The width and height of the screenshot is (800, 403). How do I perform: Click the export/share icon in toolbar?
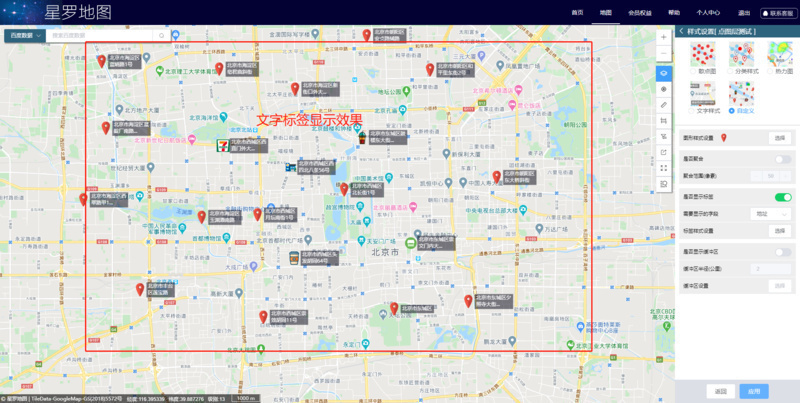(664, 152)
